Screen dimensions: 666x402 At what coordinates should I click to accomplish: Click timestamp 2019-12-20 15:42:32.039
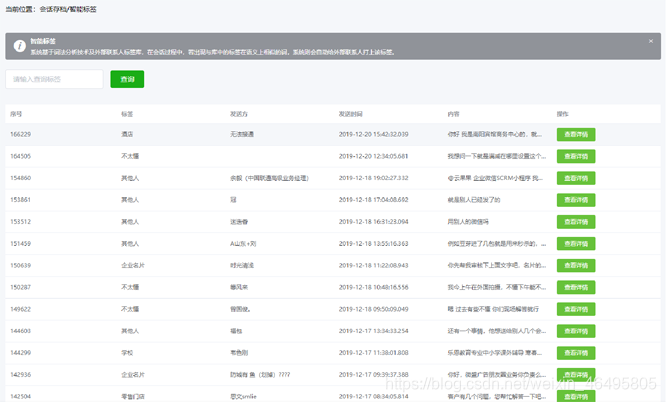click(x=373, y=134)
